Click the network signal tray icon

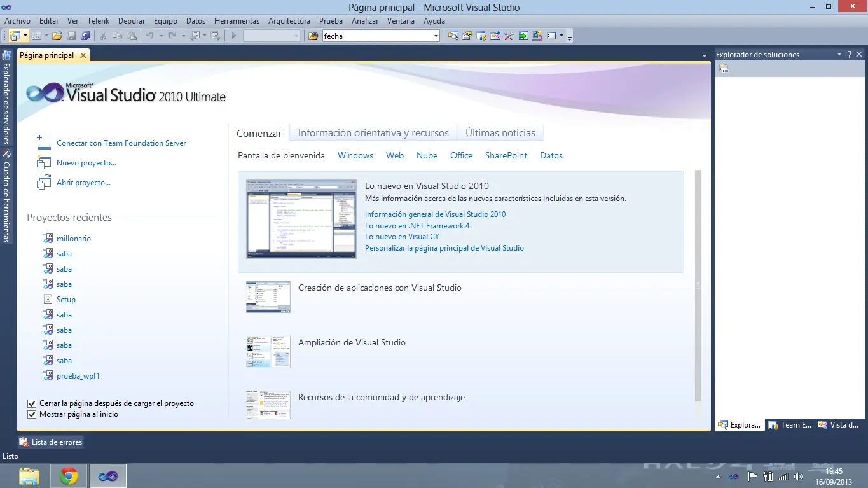[783, 477]
